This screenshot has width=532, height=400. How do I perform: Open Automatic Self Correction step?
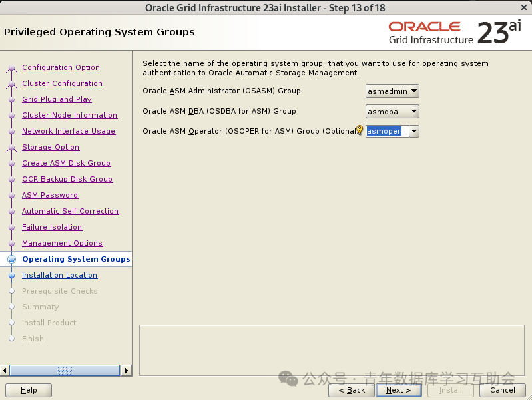click(70, 211)
